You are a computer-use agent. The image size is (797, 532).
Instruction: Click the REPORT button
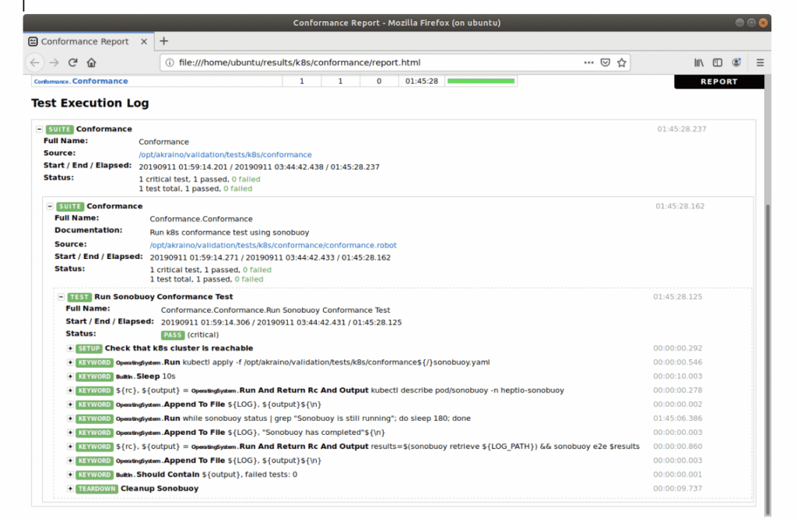click(718, 81)
